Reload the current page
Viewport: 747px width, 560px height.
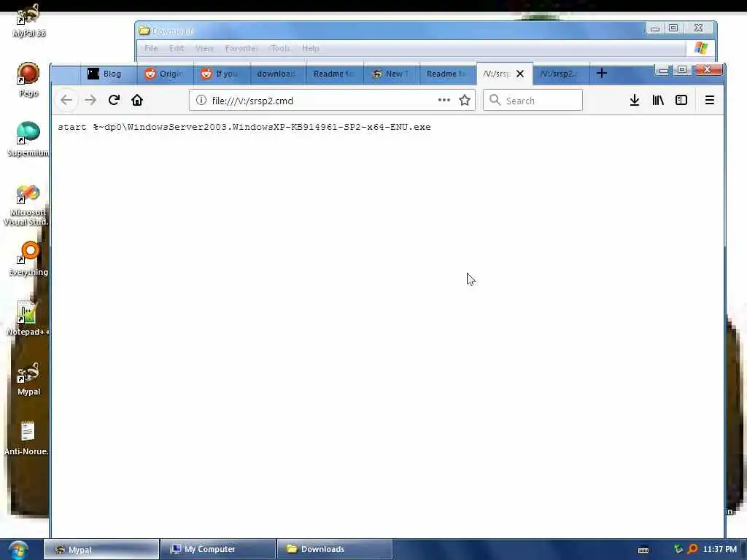pos(113,100)
